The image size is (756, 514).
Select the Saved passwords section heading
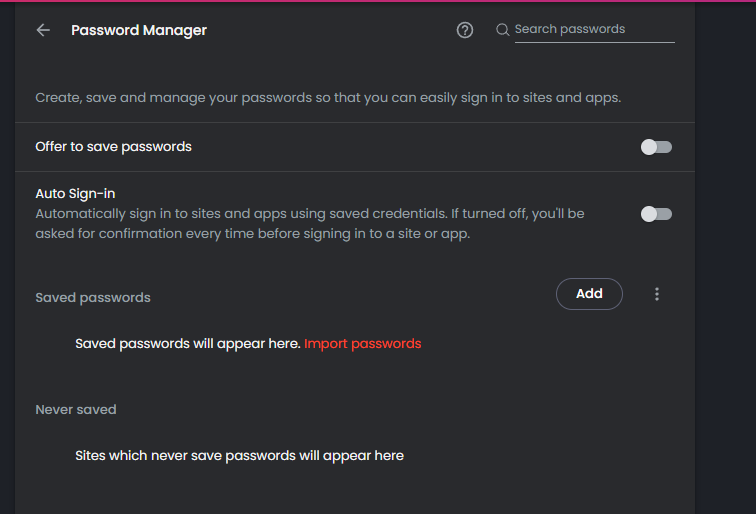[93, 298]
